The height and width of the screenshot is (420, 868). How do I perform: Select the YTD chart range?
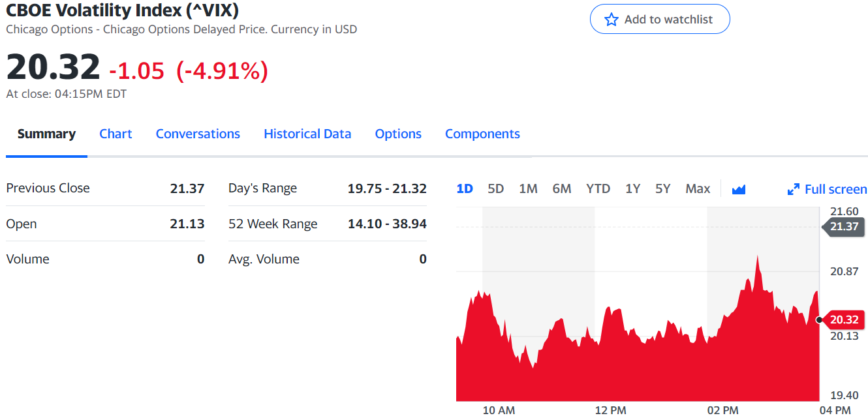tap(598, 188)
